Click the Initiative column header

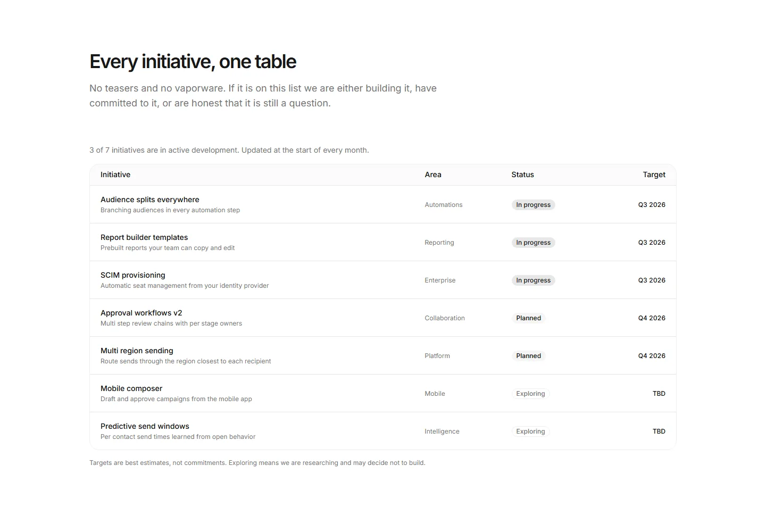[x=115, y=174]
